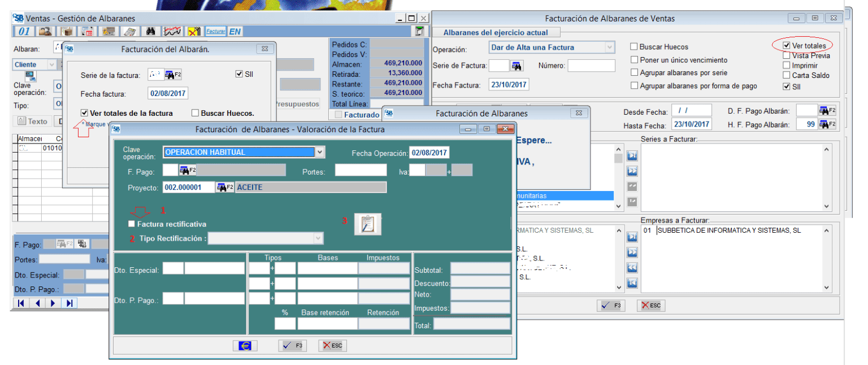The height and width of the screenshot is (365, 868).
Task: Enable the Vista Previa checkbox
Action: pyautogui.click(x=787, y=55)
